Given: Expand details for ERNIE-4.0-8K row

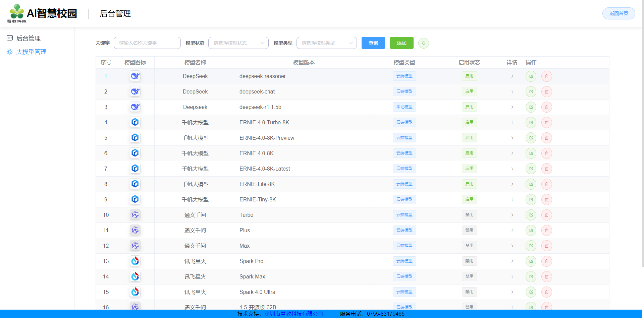Looking at the screenshot, I should [x=512, y=153].
